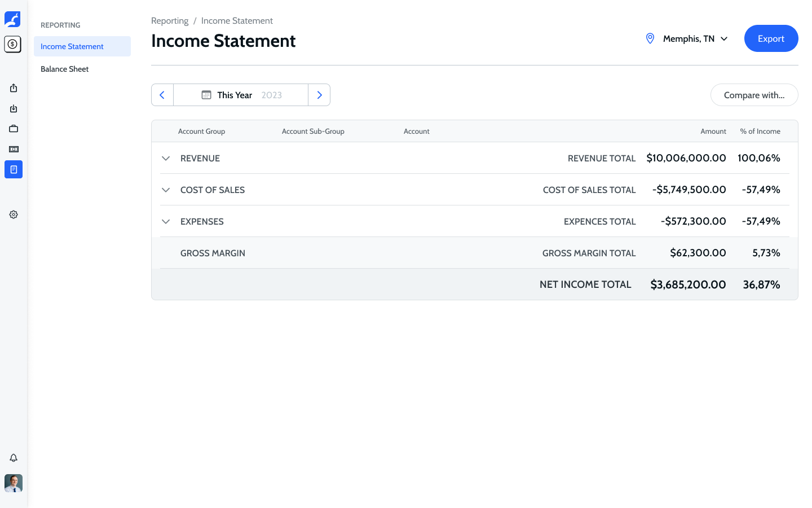Go to the previous year period
Screen dimensions: 812x508
(x=162, y=95)
